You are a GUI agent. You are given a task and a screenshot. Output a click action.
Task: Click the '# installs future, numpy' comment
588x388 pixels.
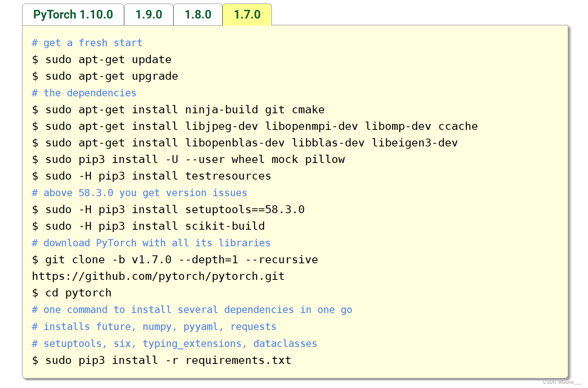[x=154, y=327]
